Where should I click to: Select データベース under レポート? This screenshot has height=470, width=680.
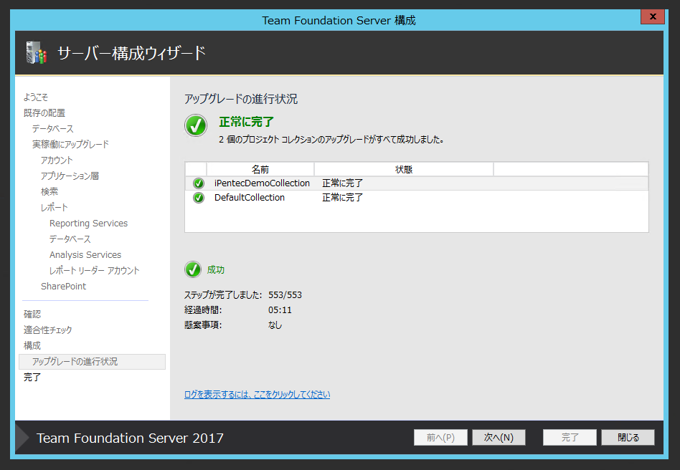70,239
